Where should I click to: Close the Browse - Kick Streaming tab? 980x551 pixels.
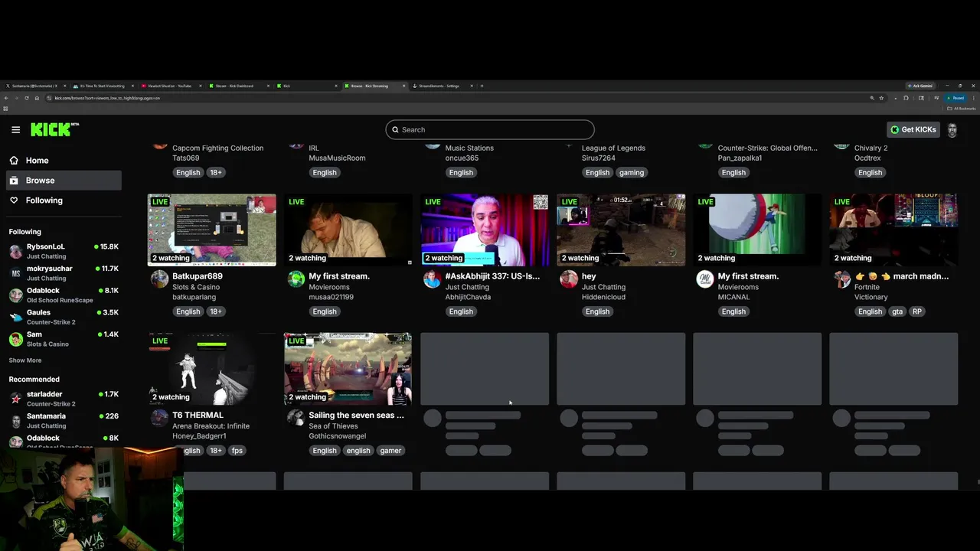[x=403, y=86]
